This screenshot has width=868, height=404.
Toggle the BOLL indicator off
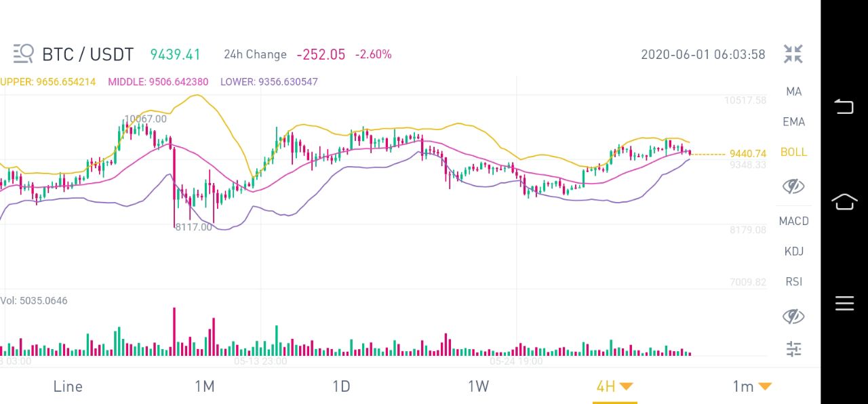click(793, 153)
